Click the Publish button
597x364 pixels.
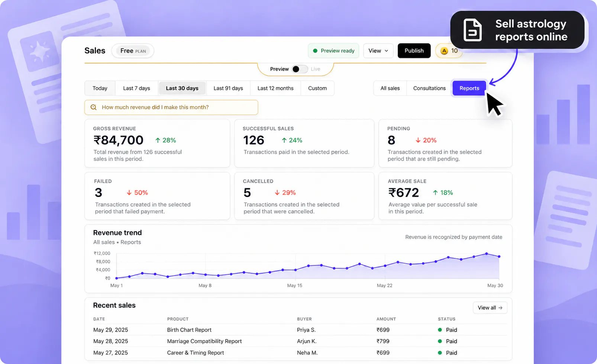pos(414,51)
